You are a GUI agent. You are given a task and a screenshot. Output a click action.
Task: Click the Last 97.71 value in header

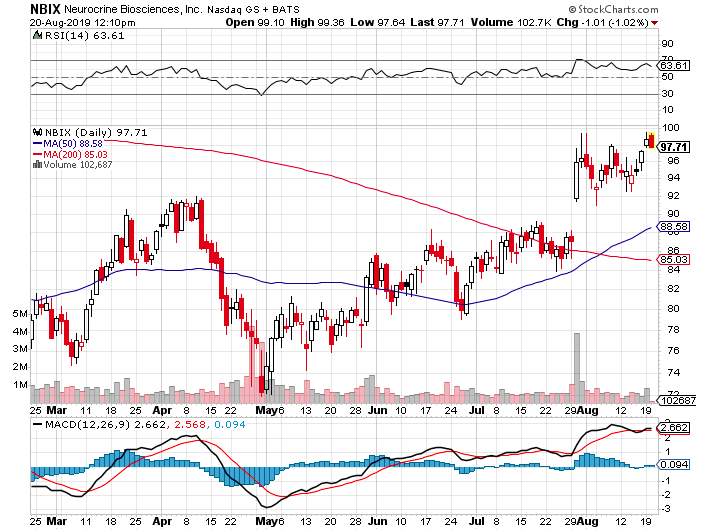437,22
